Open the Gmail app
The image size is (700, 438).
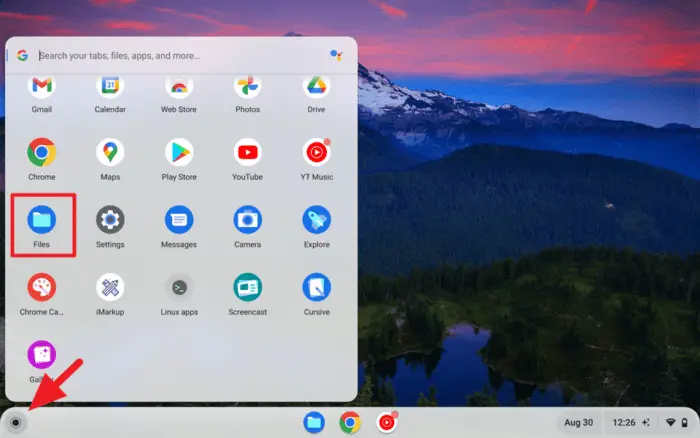(x=42, y=87)
